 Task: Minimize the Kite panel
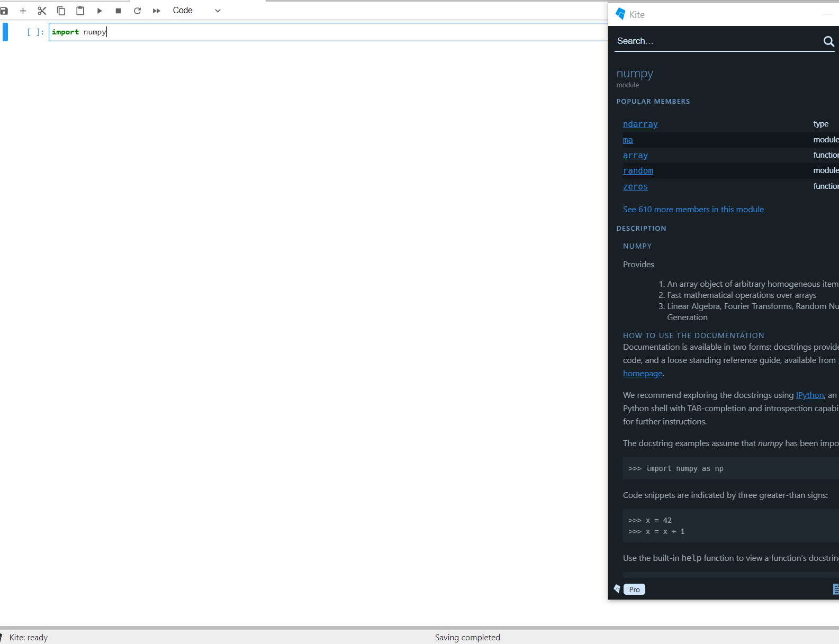coord(827,14)
